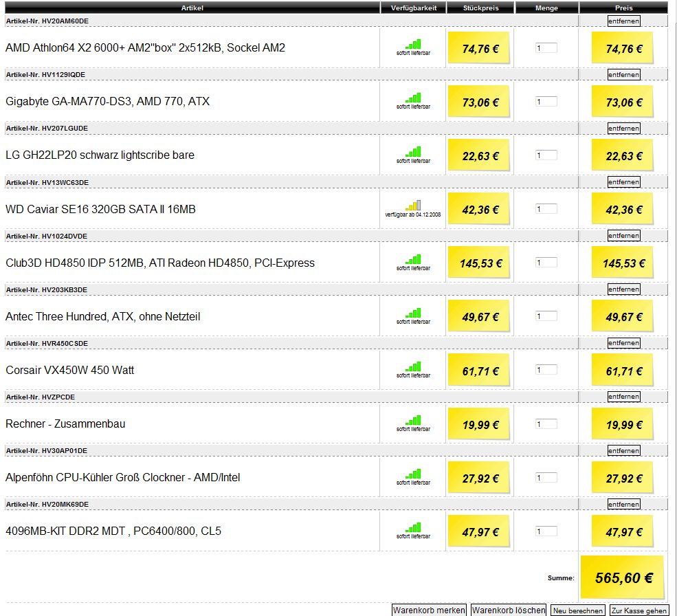Screen dimensions: 677x616
Task: Click product name Club3D HD4850 IDP 512MB
Action: pos(159,263)
